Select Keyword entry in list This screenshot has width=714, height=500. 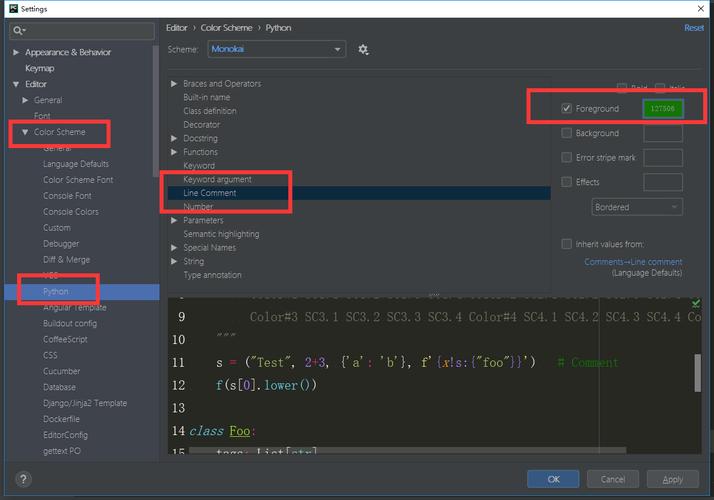click(x=199, y=166)
